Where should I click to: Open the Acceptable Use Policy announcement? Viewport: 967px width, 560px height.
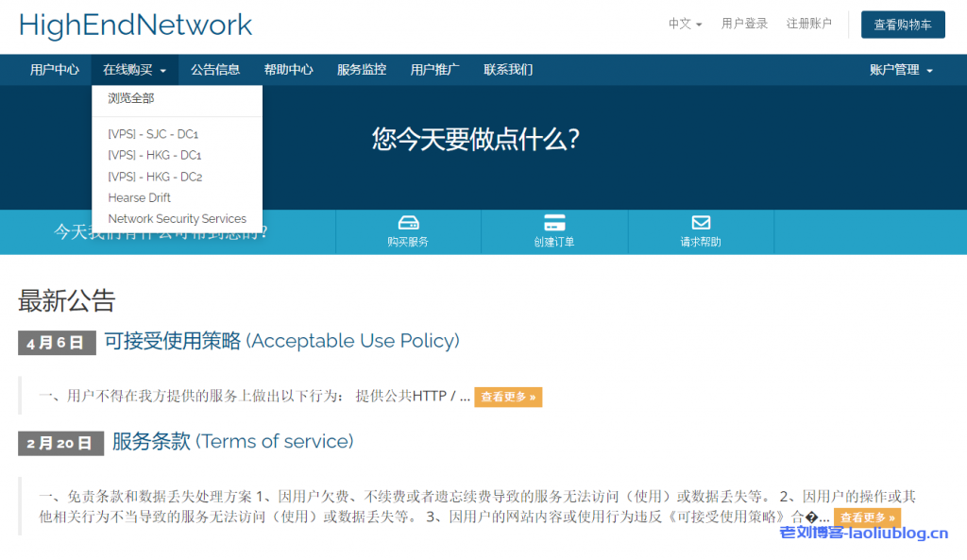(x=282, y=341)
